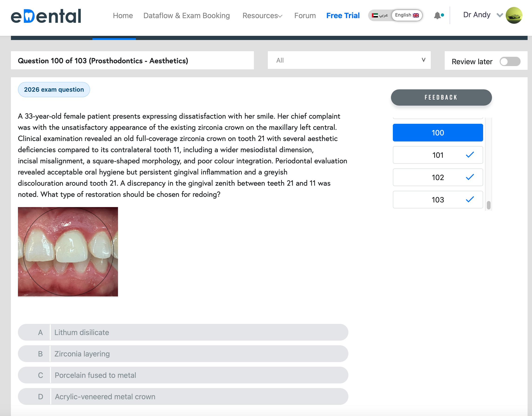Open the clinical tooth photo
The width and height of the screenshot is (532, 416).
[68, 252]
